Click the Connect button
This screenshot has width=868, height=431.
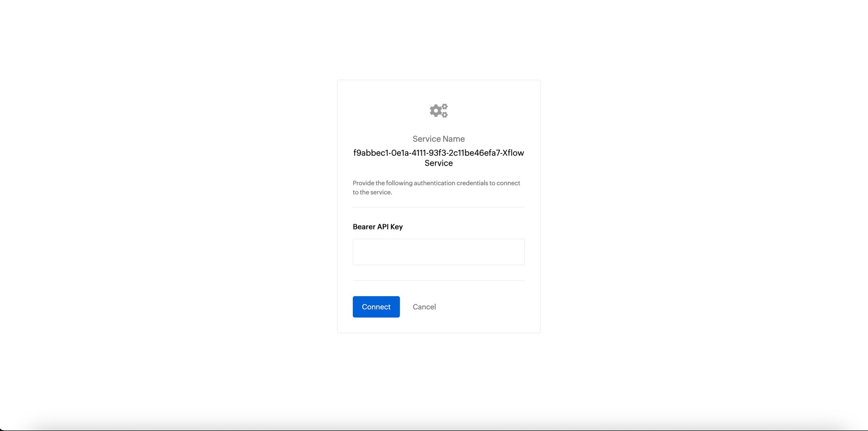click(x=376, y=307)
